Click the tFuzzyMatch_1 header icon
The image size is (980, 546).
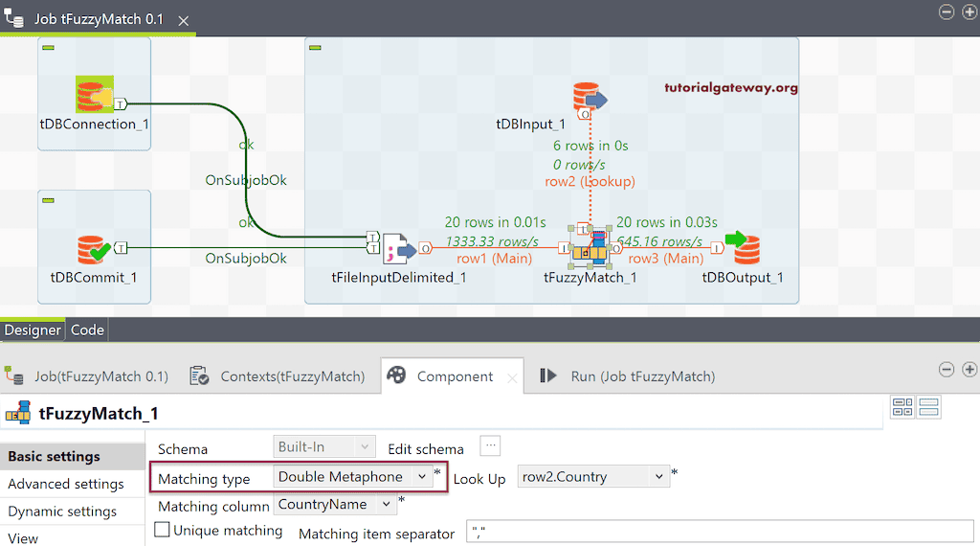[18, 413]
